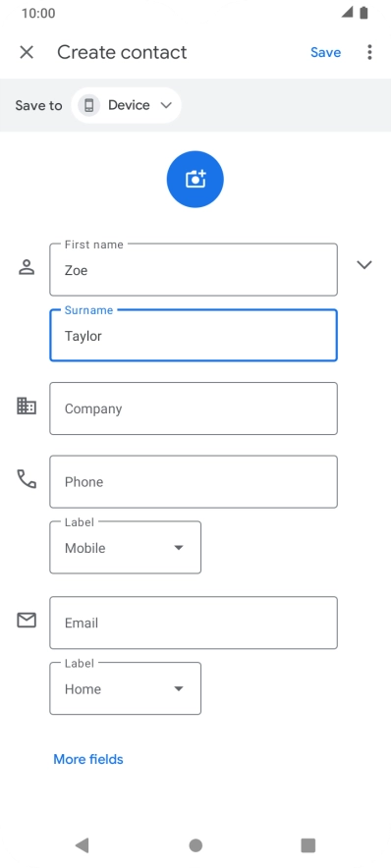Tap the add contact photo camera icon
This screenshot has height=868, width=391.
[x=195, y=180]
